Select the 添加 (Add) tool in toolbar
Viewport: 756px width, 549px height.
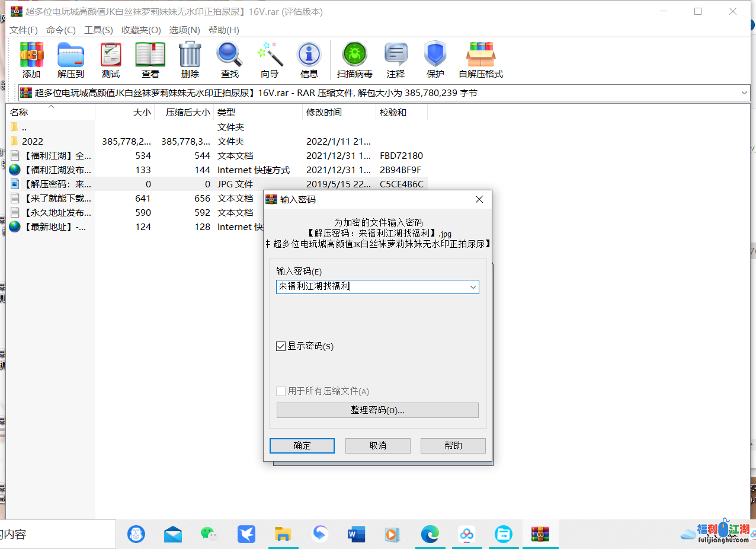(x=31, y=59)
